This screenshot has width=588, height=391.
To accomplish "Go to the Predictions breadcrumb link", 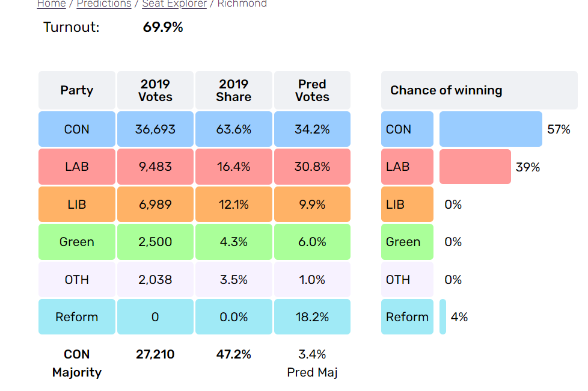I will [104, 4].
